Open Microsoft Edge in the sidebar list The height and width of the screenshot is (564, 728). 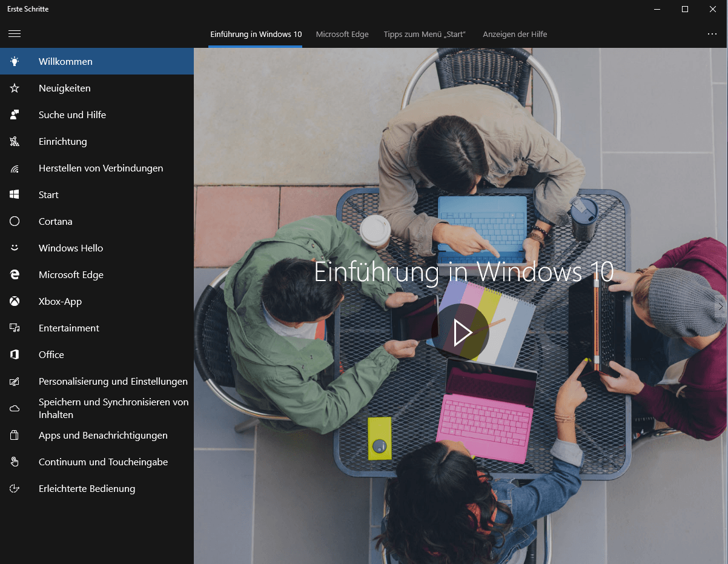coord(97,274)
